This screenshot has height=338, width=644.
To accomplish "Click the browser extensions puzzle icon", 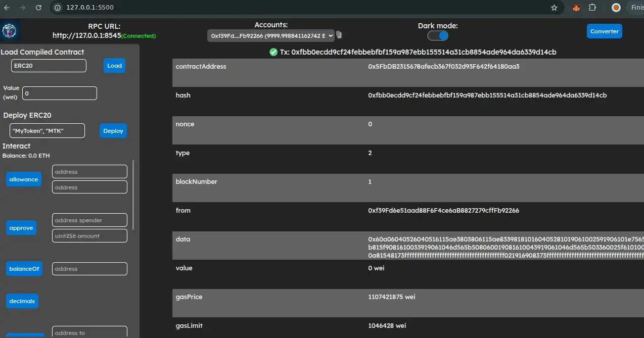I will coord(592,8).
